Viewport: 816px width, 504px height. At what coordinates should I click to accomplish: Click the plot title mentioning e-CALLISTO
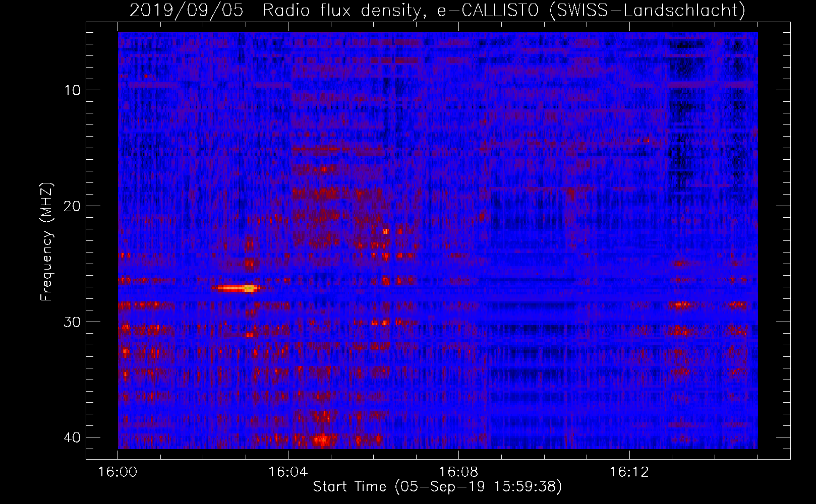[437, 10]
